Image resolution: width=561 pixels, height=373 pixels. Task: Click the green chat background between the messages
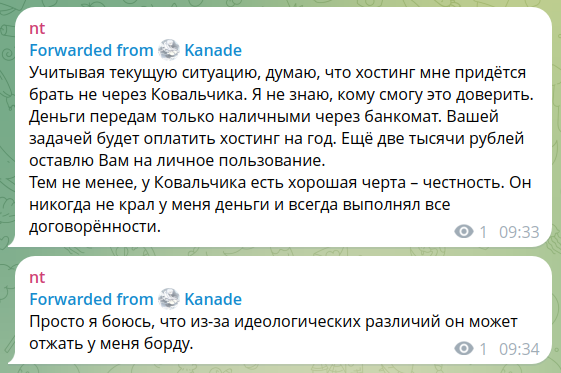click(280, 251)
